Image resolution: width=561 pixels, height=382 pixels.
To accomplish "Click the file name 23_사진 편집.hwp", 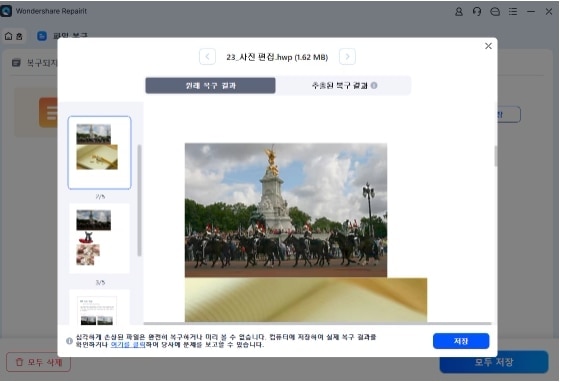I will point(277,57).
